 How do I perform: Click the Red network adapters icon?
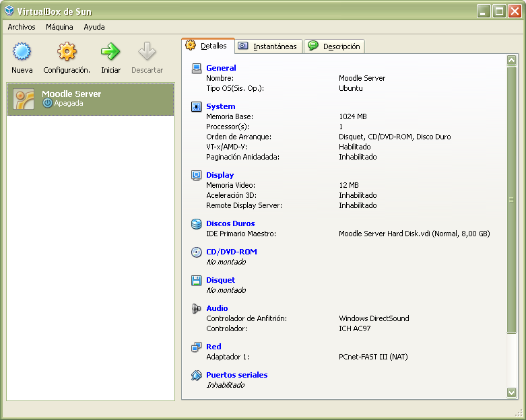[196, 347]
